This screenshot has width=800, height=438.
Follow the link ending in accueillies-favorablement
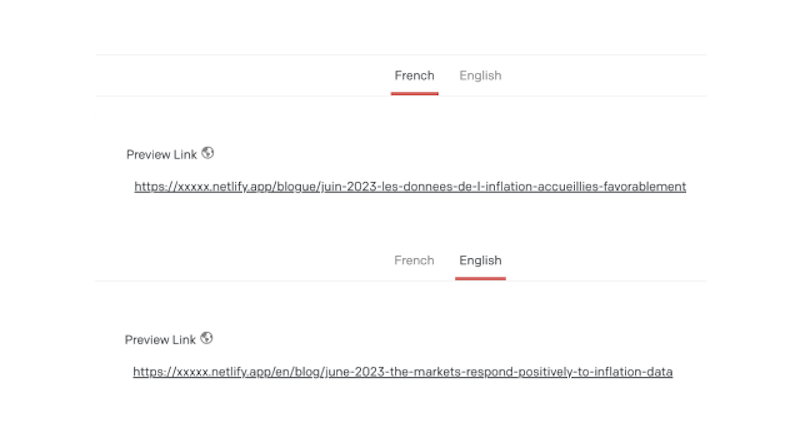tap(410, 187)
